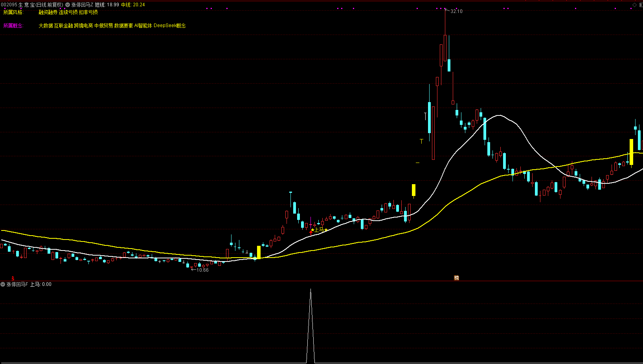Click the 大数据 concept tag
This screenshot has height=364, width=643.
pyautogui.click(x=46, y=26)
